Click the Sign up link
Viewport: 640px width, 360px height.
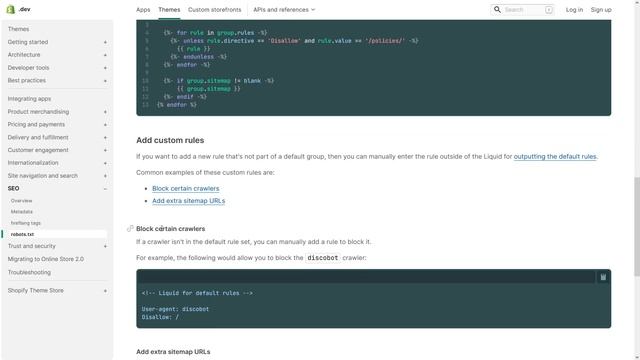click(601, 10)
